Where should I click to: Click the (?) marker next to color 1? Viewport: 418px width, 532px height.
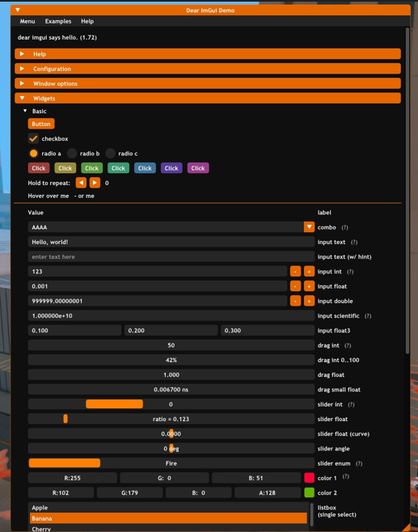(x=345, y=476)
